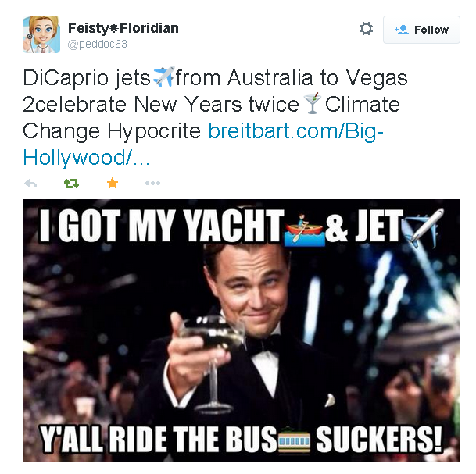
Task: Click the Hollywood/… link continuation
Action: click(x=86, y=158)
